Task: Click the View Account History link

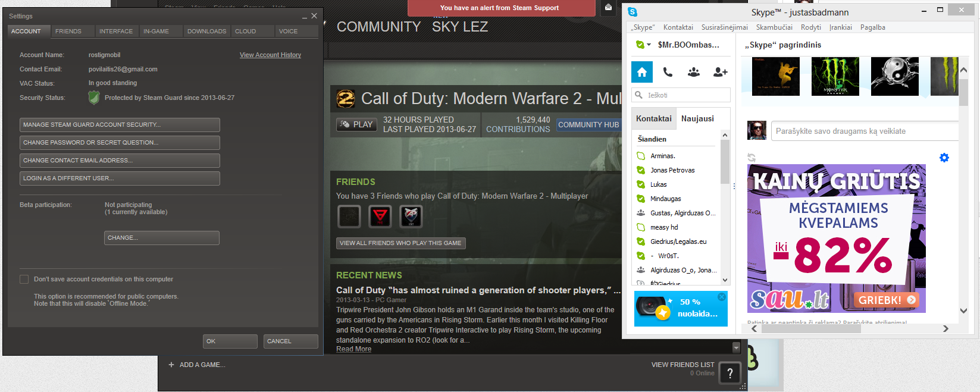Action: click(x=270, y=55)
